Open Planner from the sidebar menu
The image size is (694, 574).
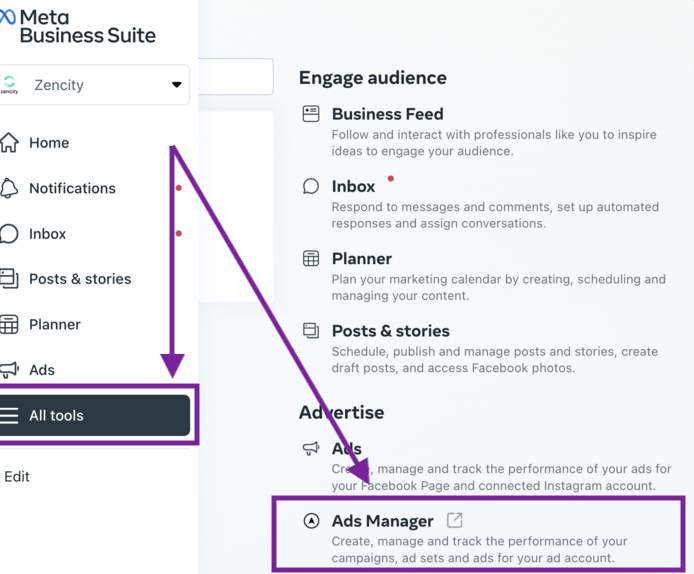pos(55,324)
